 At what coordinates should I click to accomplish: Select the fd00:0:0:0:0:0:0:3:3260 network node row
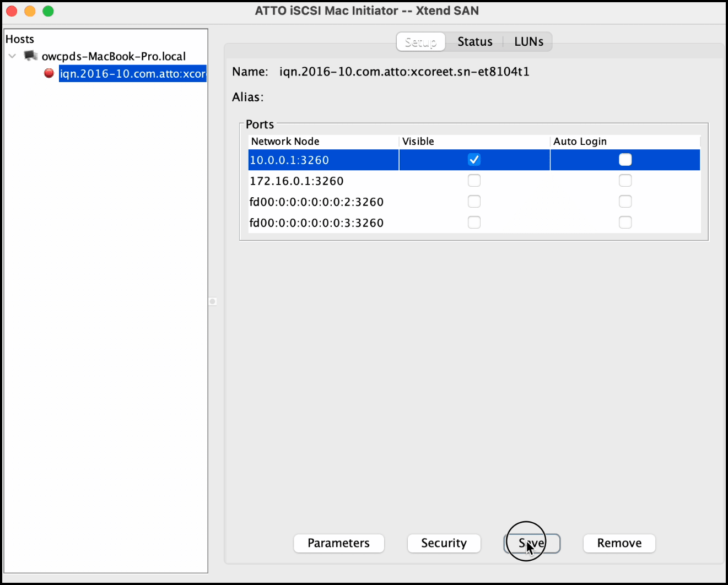tap(316, 223)
